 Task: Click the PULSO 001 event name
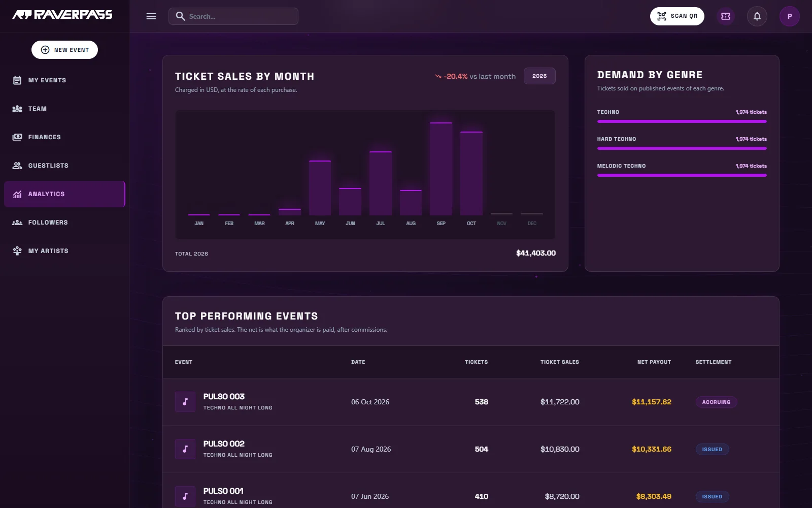click(223, 491)
